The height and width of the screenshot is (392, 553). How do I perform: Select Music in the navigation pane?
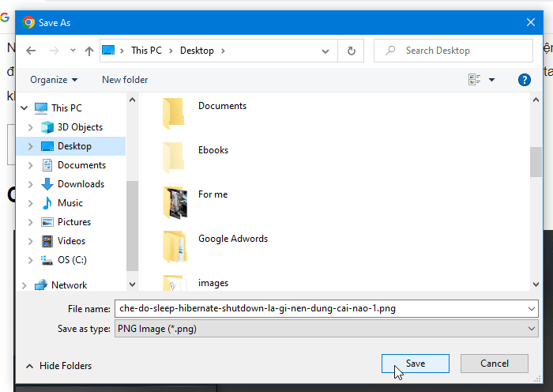(x=70, y=203)
